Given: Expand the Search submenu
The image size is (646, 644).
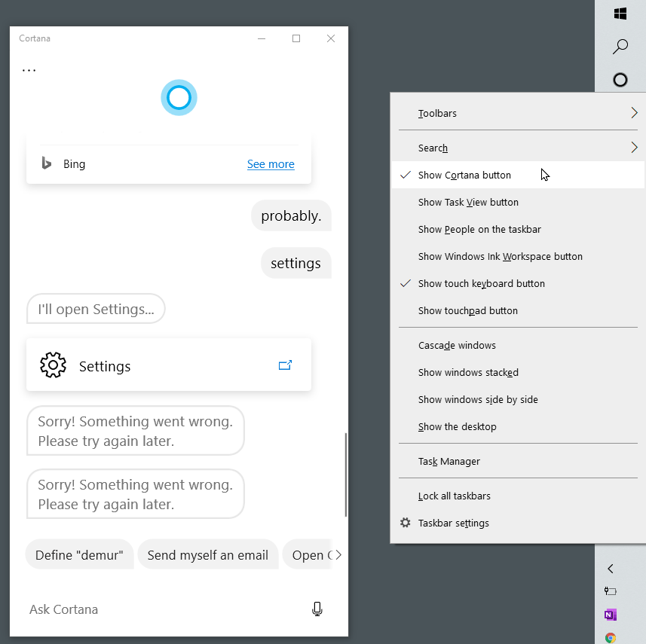Looking at the screenshot, I should click(518, 148).
